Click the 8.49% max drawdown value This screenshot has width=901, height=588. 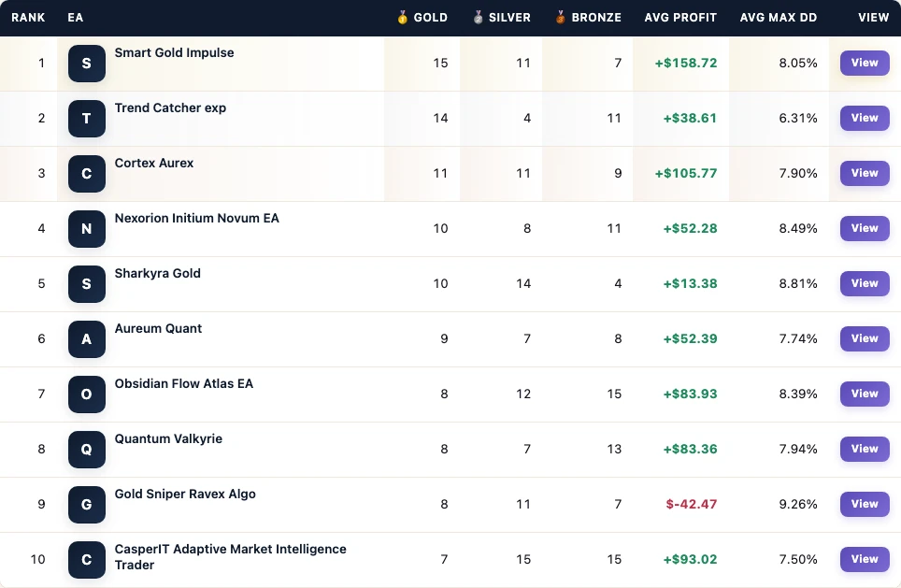tap(798, 229)
